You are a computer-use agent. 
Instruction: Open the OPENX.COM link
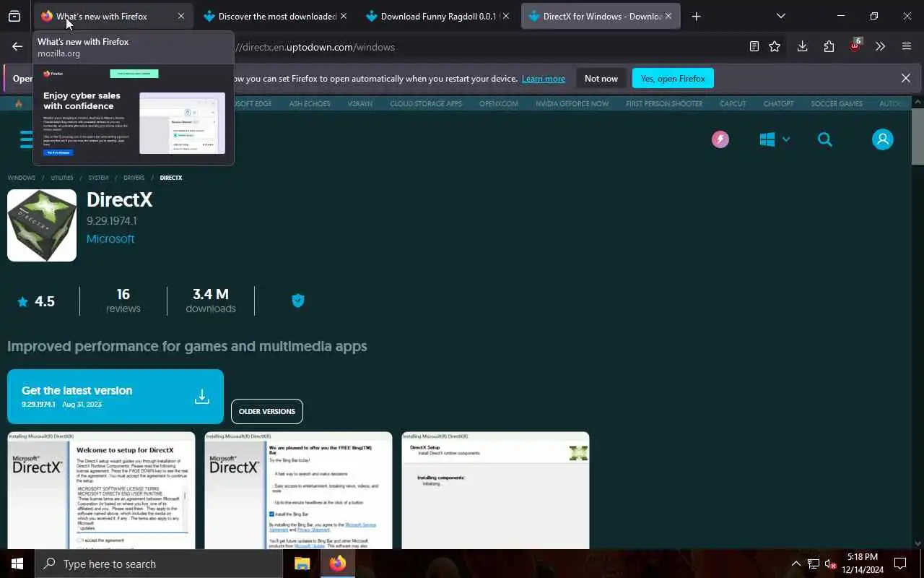pyautogui.click(x=499, y=104)
